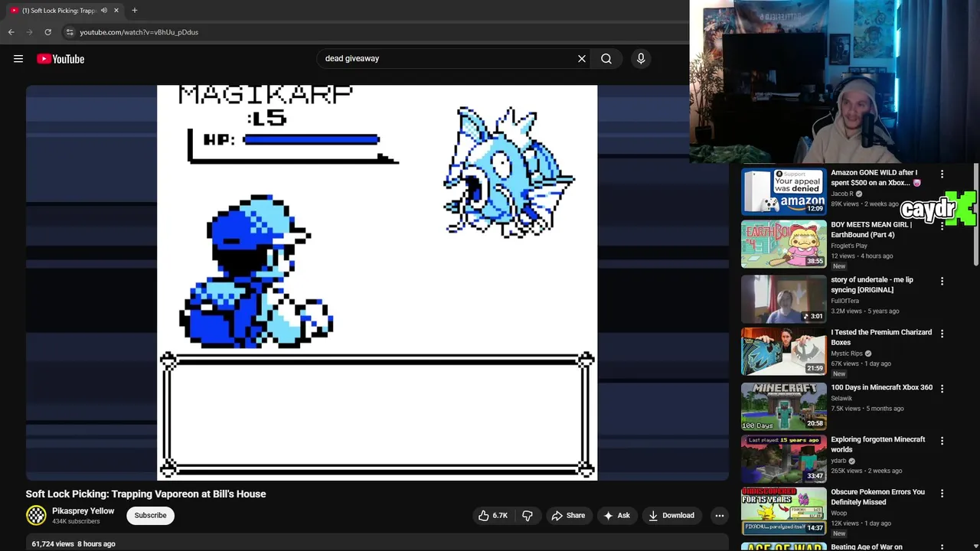980x551 pixels.
Task: Download the video
Action: click(x=671, y=515)
